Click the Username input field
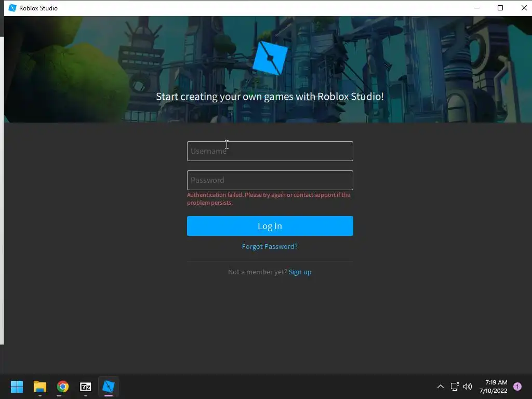This screenshot has width=532, height=399. click(x=270, y=151)
